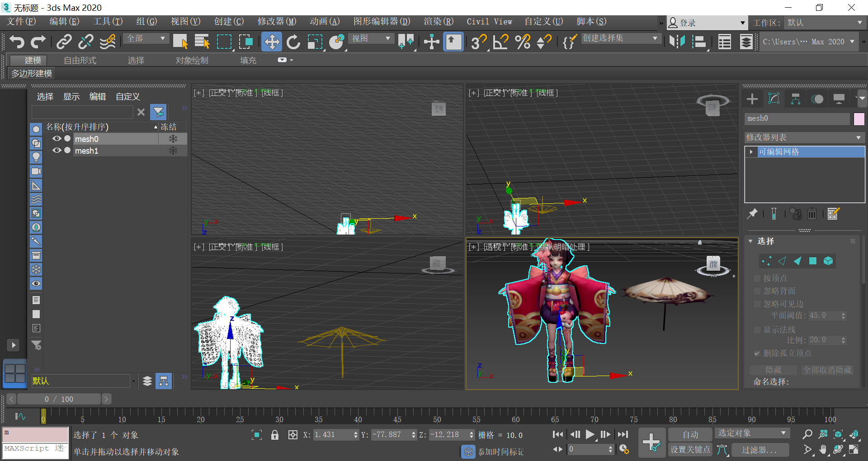
Task: Open the Create tab in command panel
Action: click(752, 99)
